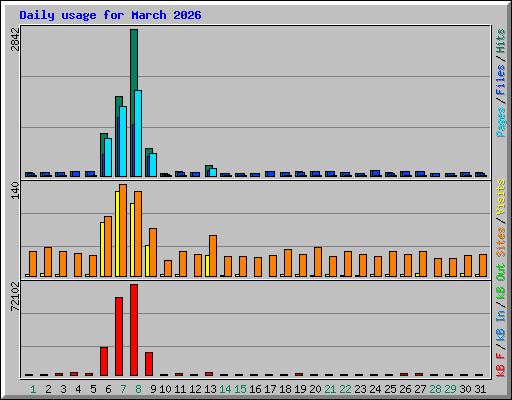
Task: Select the blue files bar for day 17
Action: point(271,174)
